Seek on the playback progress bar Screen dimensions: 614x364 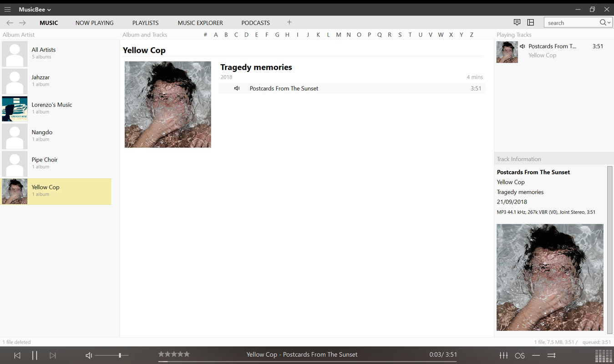[x=308, y=362]
